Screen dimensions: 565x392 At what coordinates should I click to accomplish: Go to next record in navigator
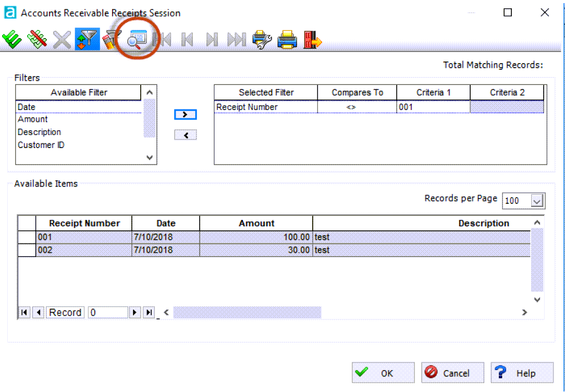(x=135, y=312)
